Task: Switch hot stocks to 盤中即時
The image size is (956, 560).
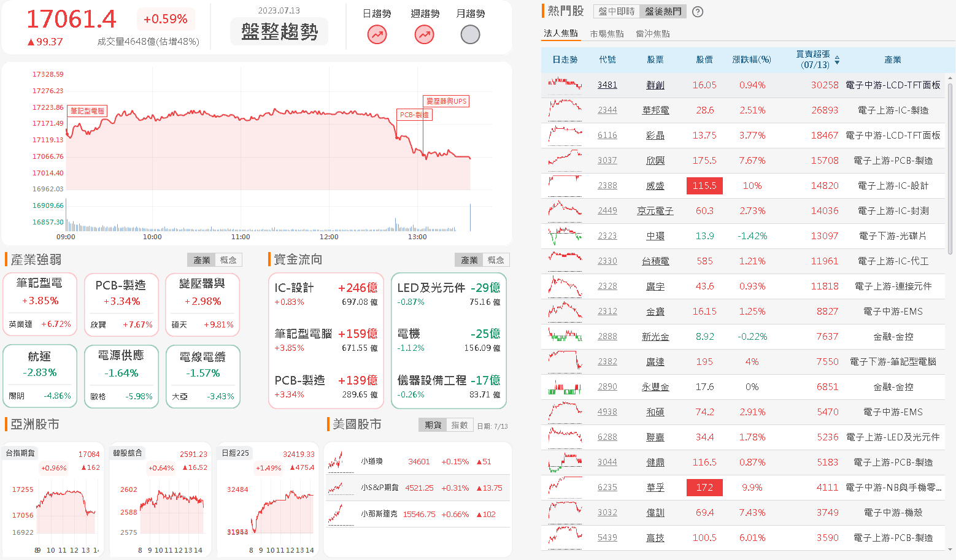Action: [x=616, y=12]
